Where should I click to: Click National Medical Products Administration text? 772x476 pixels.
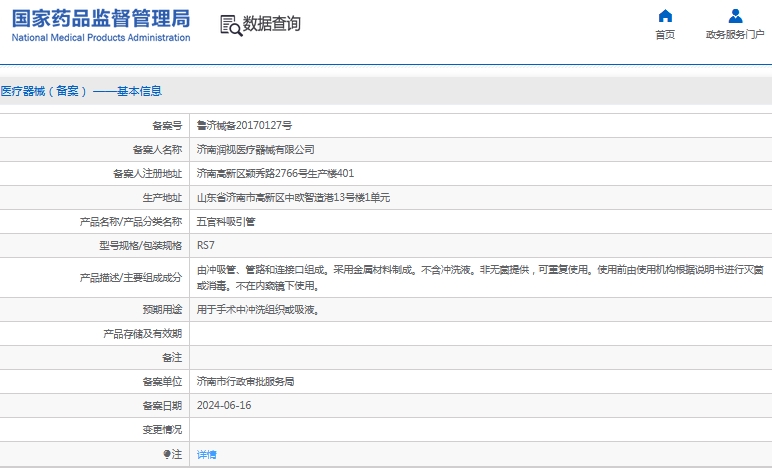pyautogui.click(x=101, y=37)
